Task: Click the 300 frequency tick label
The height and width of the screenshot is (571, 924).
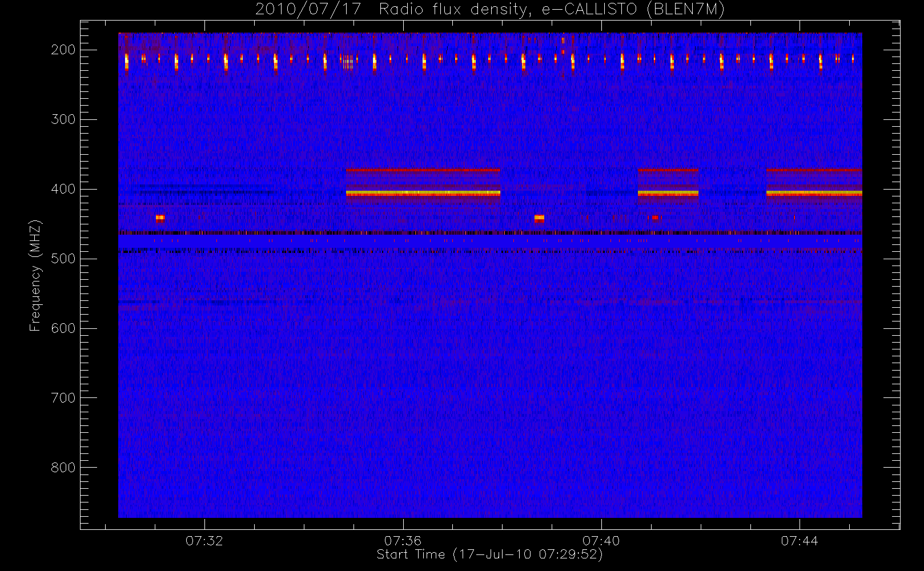Action: point(63,119)
